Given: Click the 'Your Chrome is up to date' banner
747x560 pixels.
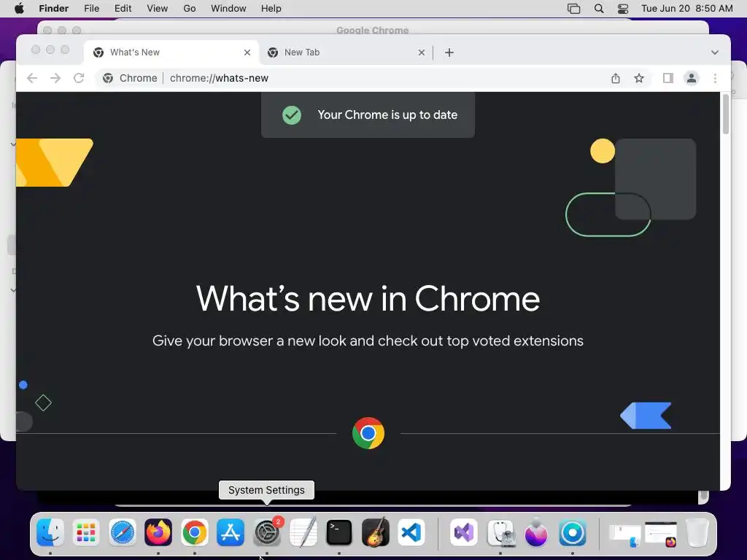Looking at the screenshot, I should pos(368,114).
